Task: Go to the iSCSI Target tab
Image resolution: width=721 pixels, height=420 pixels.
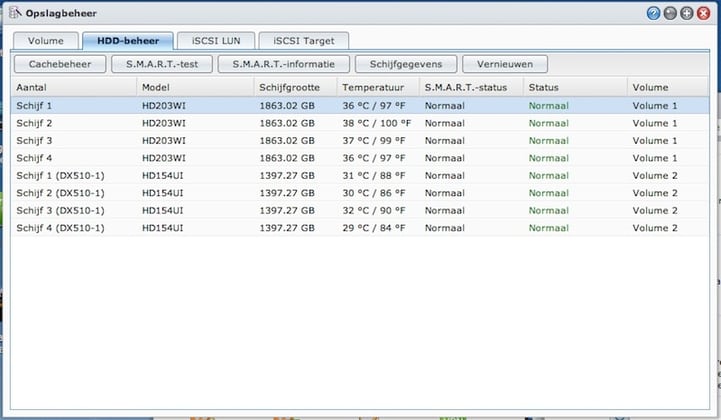Action: tap(304, 41)
